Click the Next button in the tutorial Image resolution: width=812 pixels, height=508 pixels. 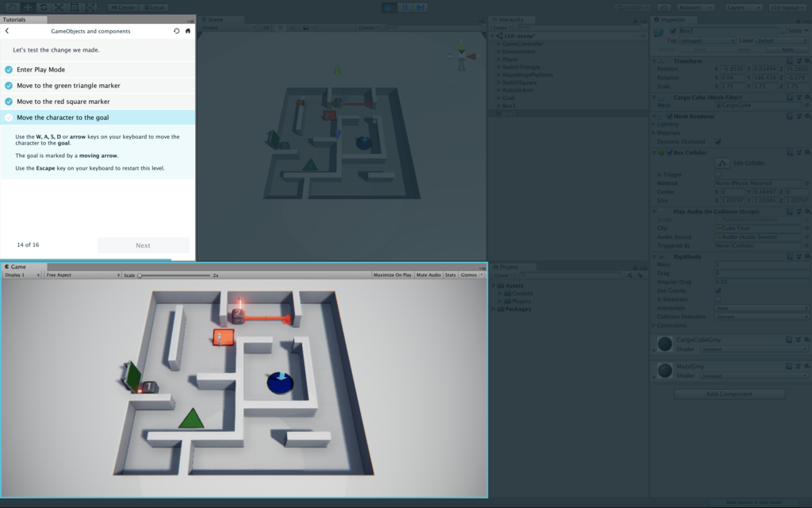point(144,246)
